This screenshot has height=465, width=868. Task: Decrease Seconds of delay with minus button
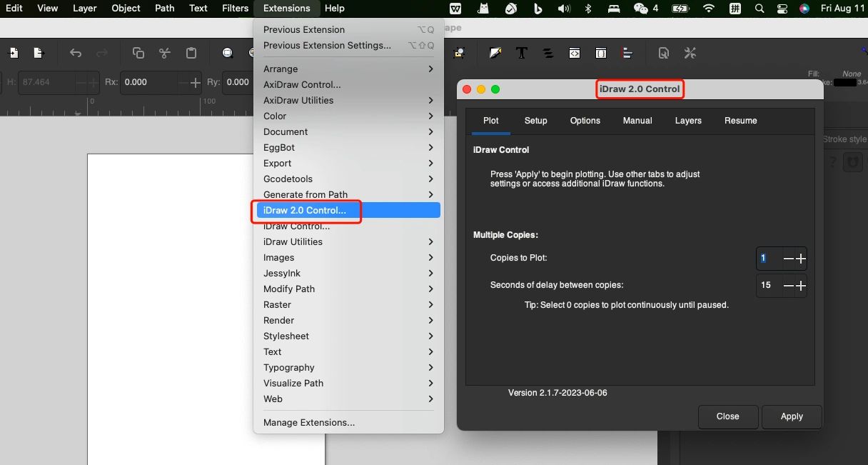(x=788, y=286)
